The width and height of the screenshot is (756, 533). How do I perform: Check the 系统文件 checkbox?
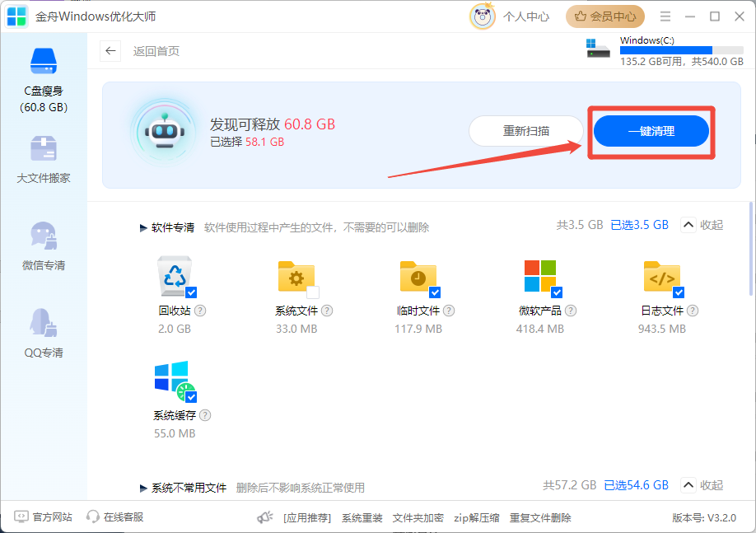point(313,292)
